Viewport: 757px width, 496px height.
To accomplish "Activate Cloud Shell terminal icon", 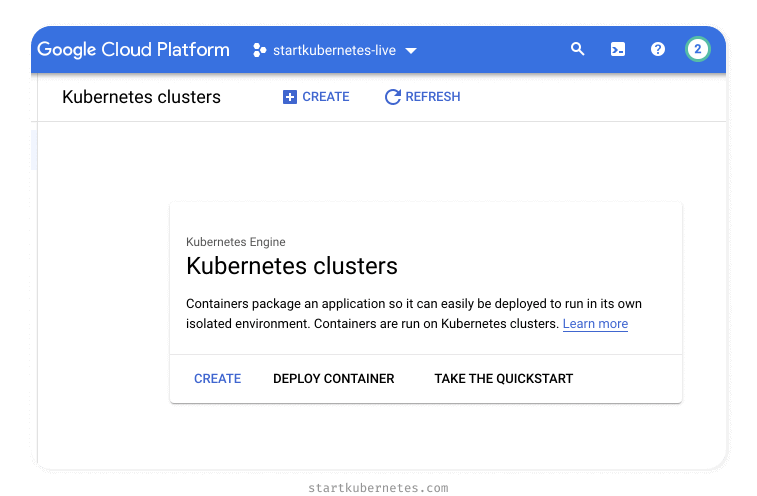I will (618, 49).
